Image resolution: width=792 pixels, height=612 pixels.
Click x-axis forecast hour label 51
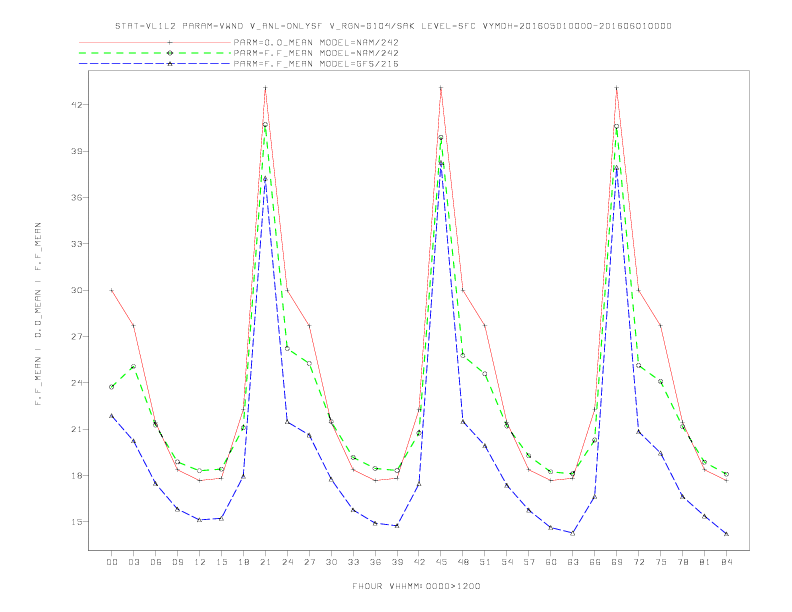[485, 562]
